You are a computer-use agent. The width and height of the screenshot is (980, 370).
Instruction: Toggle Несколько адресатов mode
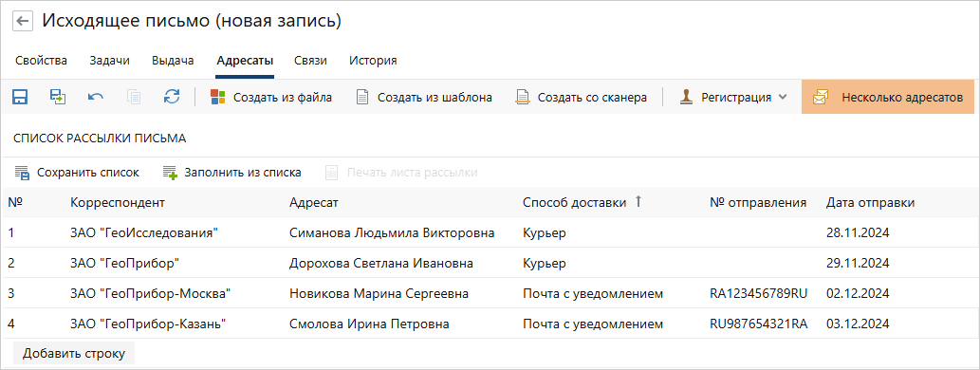pos(888,97)
